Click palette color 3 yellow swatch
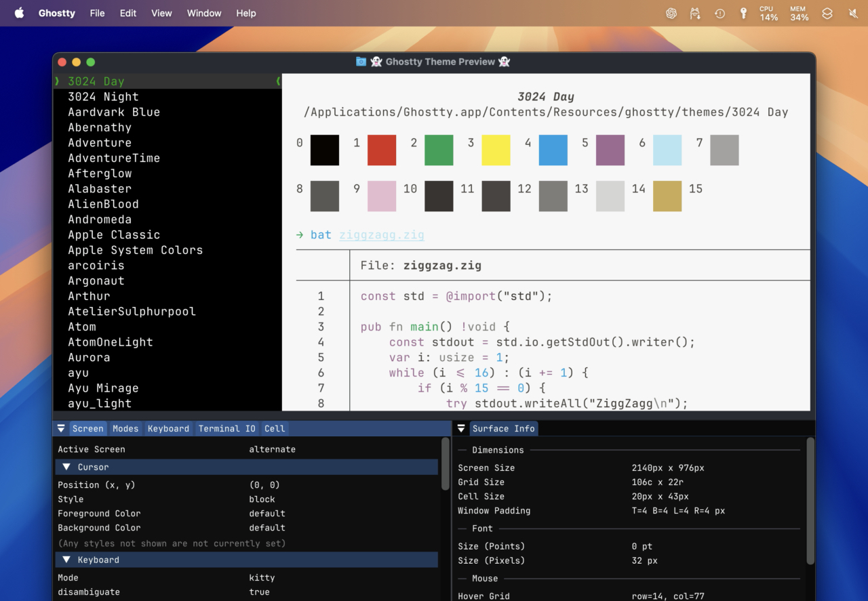The image size is (868, 601). click(x=496, y=150)
